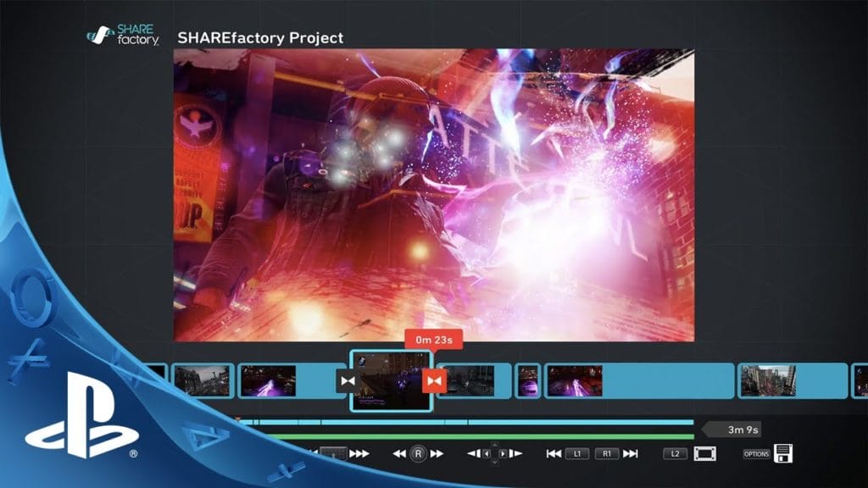Open the OPTIONS menu

click(x=756, y=454)
